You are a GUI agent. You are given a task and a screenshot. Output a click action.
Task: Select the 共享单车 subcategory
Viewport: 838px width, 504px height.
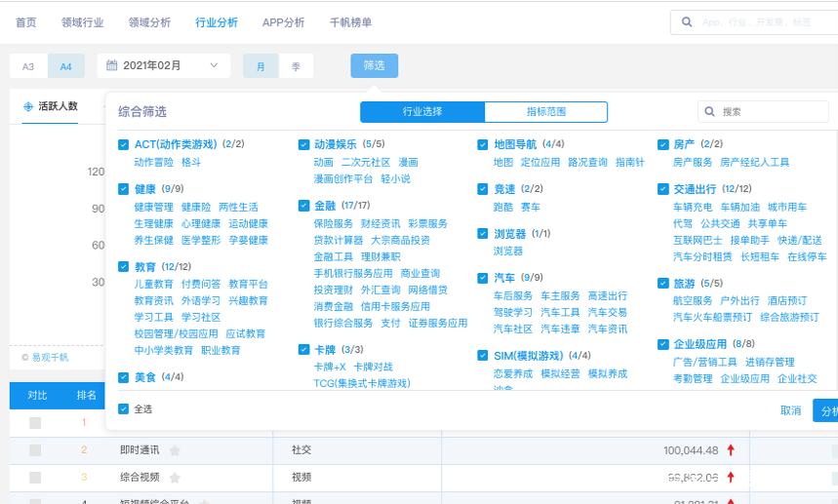click(767, 223)
